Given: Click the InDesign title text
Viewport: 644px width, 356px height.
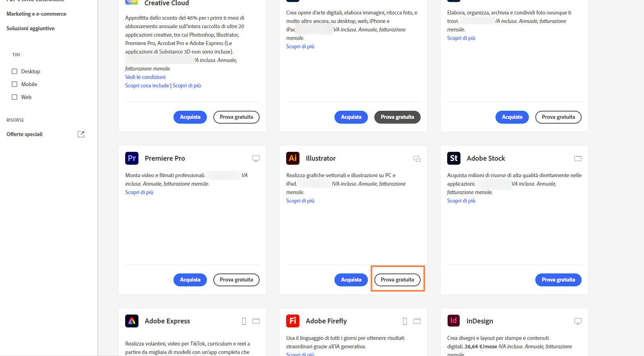Looking at the screenshot, I should 480,321.
